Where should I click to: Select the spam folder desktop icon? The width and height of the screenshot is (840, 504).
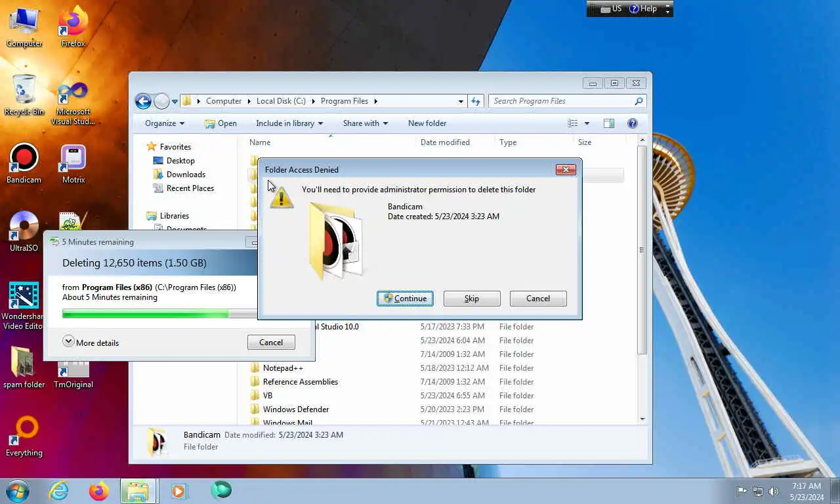tap(24, 368)
